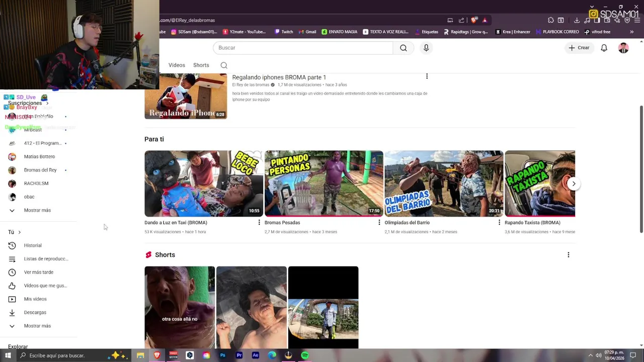Screen dimensions: 644x362
Task: Open the PLAYBOOK CORREO bookmark
Action: pyautogui.click(x=557, y=32)
